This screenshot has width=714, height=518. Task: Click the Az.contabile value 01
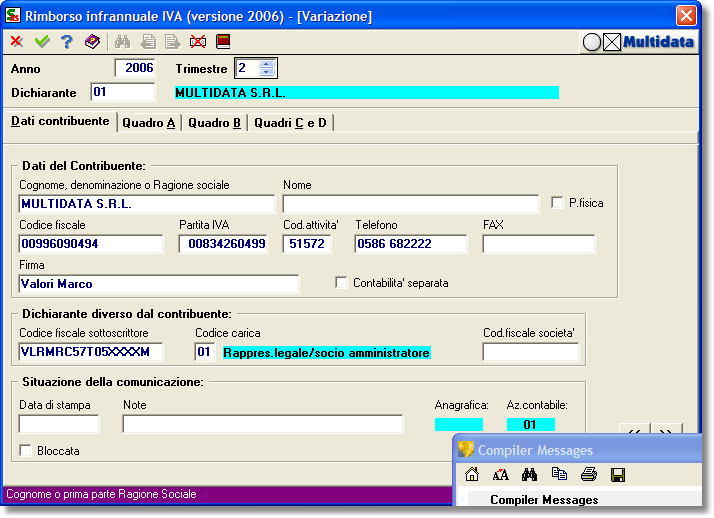point(530,424)
